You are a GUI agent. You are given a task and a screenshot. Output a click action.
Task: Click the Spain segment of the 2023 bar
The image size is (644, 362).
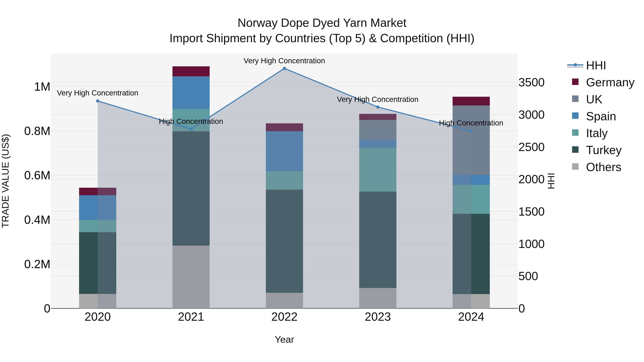pyautogui.click(x=378, y=144)
